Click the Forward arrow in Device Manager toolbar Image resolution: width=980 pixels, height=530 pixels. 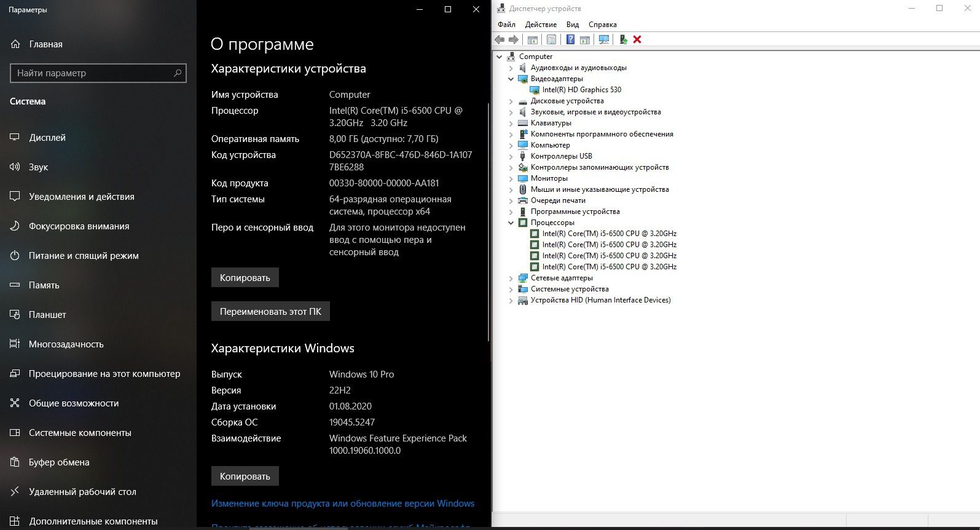pyautogui.click(x=514, y=39)
